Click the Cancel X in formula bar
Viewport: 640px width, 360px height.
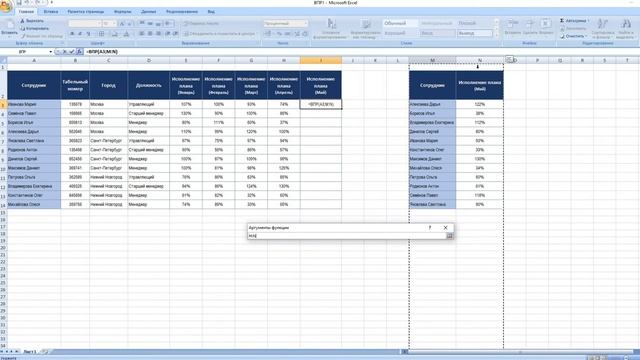(64, 52)
